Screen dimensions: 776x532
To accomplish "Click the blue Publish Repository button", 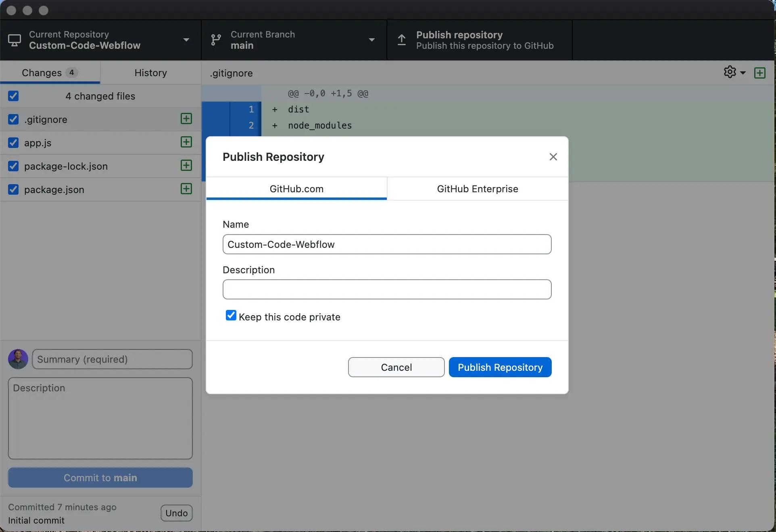I will tap(500, 367).
